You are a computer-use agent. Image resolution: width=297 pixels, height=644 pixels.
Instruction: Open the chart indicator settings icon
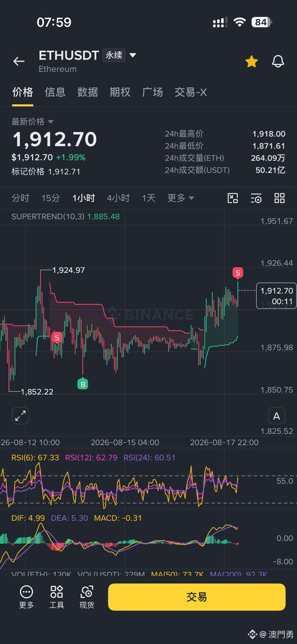[256, 198]
